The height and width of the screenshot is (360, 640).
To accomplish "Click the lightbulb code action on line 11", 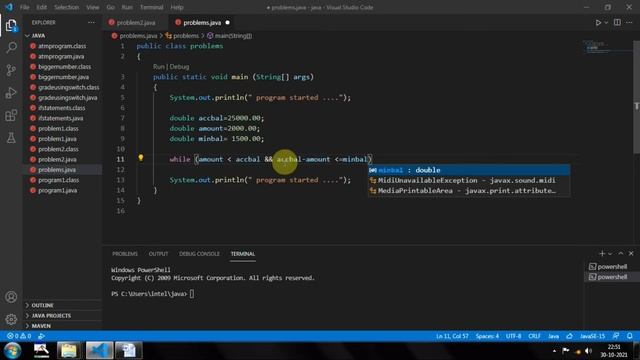I will coord(140,158).
